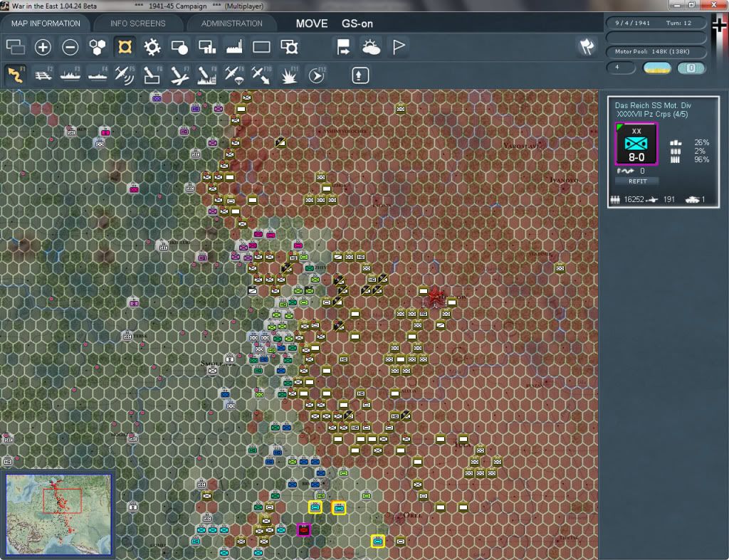Image resolution: width=729 pixels, height=560 pixels.
Task: Open the INFO SCREENS tab
Action: click(137, 23)
